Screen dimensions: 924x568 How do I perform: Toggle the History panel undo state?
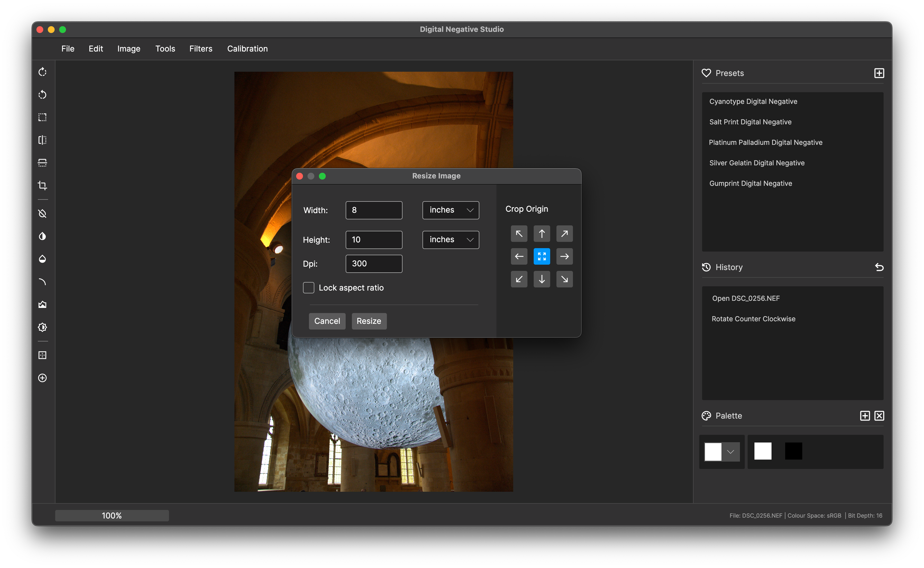pos(879,267)
